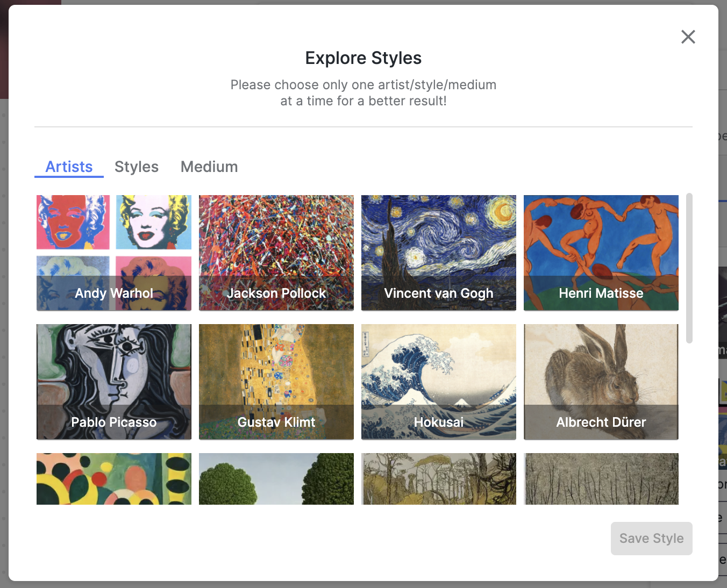Select the Henri Matisse artwork
Image resolution: width=727 pixels, height=588 pixels.
click(601, 253)
